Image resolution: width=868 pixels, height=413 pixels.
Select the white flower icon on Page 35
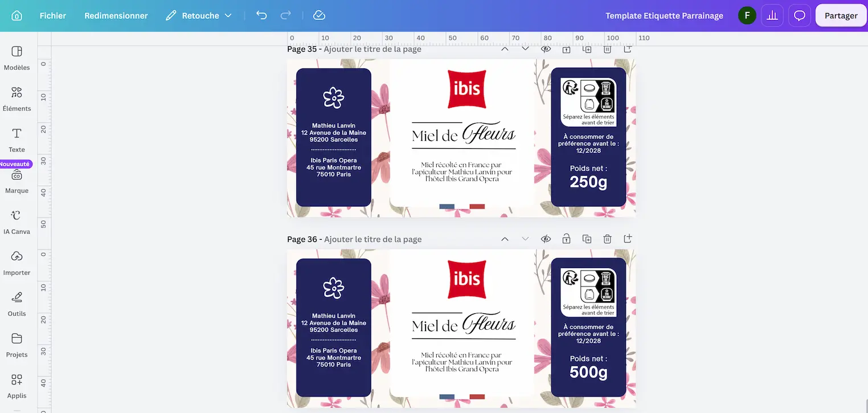tap(333, 97)
